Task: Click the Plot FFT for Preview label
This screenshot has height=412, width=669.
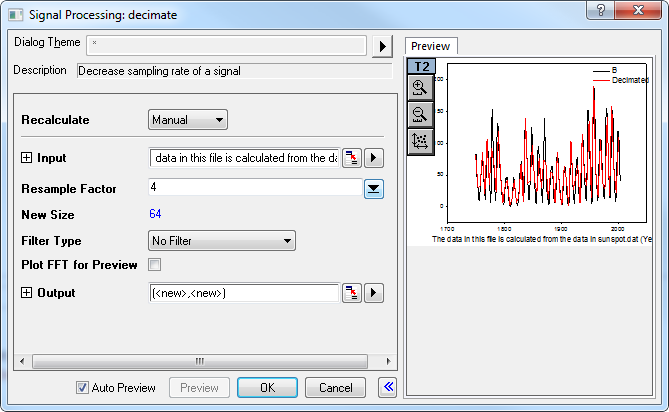Action: pyautogui.click(x=79, y=265)
